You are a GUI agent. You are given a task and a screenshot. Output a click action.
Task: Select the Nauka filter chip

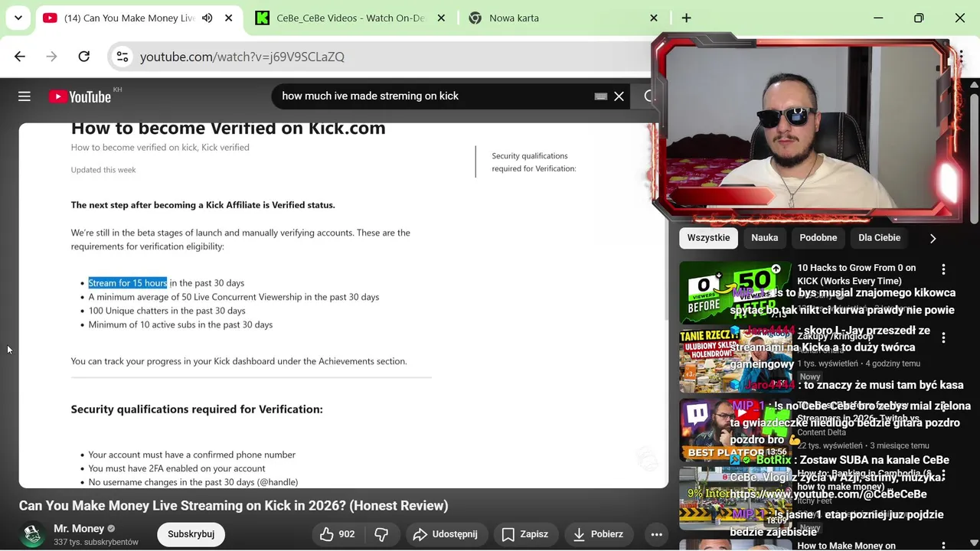[x=764, y=238]
